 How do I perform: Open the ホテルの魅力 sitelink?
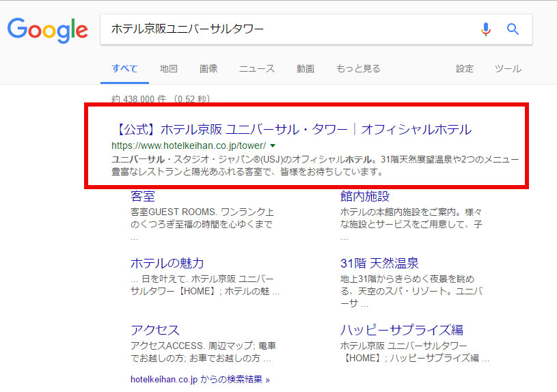167,263
